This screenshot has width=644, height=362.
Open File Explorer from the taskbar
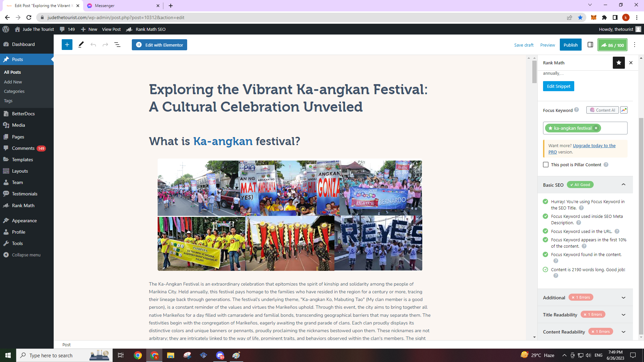170,355
